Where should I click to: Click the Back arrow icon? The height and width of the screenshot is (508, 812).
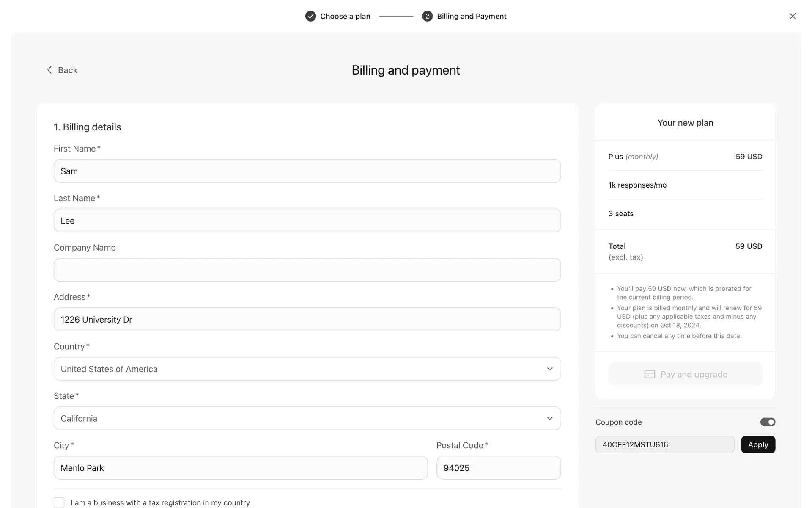(49, 70)
